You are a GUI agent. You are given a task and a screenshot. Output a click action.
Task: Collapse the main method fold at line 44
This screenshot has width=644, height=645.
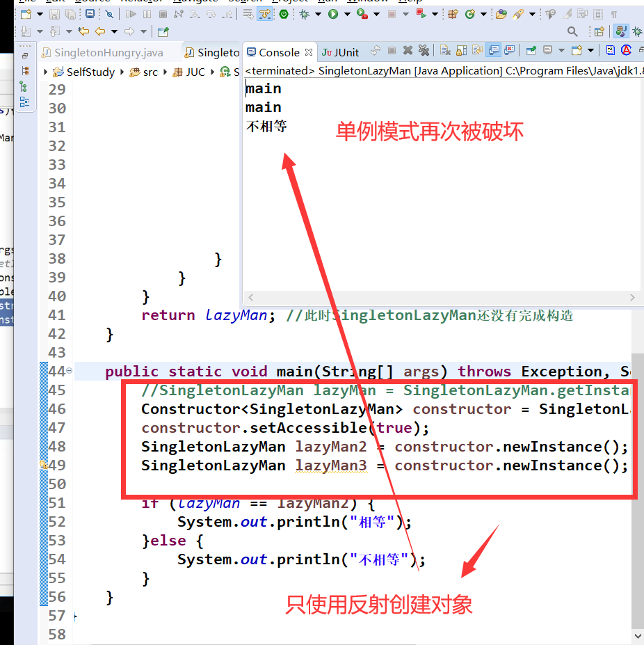(x=69, y=371)
